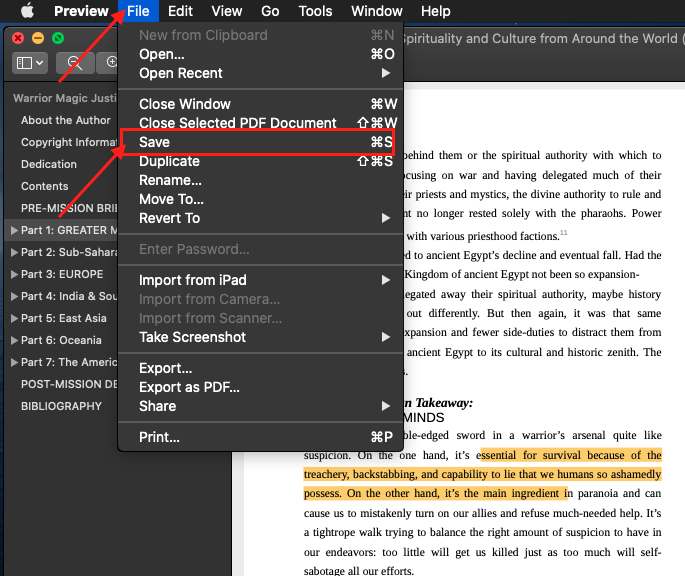Open the Tools menu

pyautogui.click(x=315, y=11)
